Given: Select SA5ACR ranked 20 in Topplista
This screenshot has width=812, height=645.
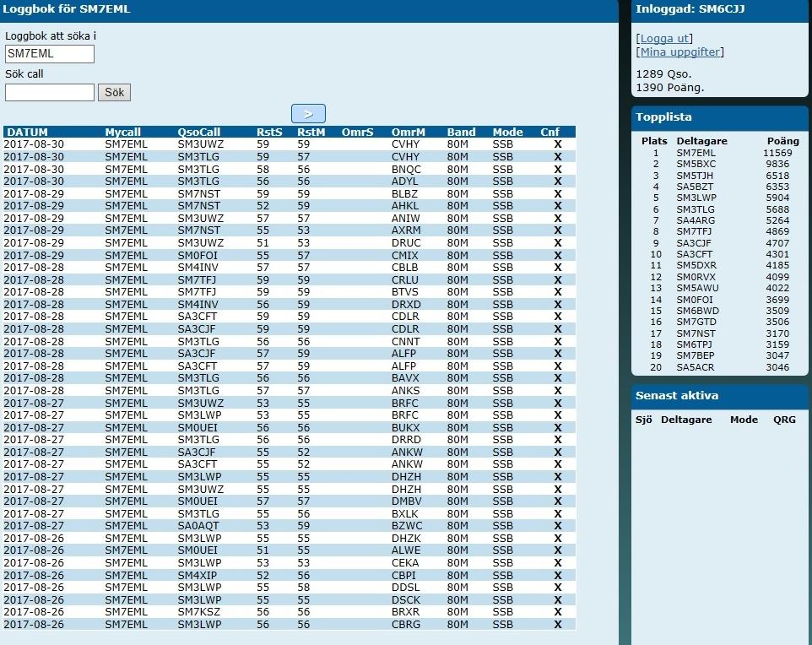Looking at the screenshot, I should pos(696,367).
